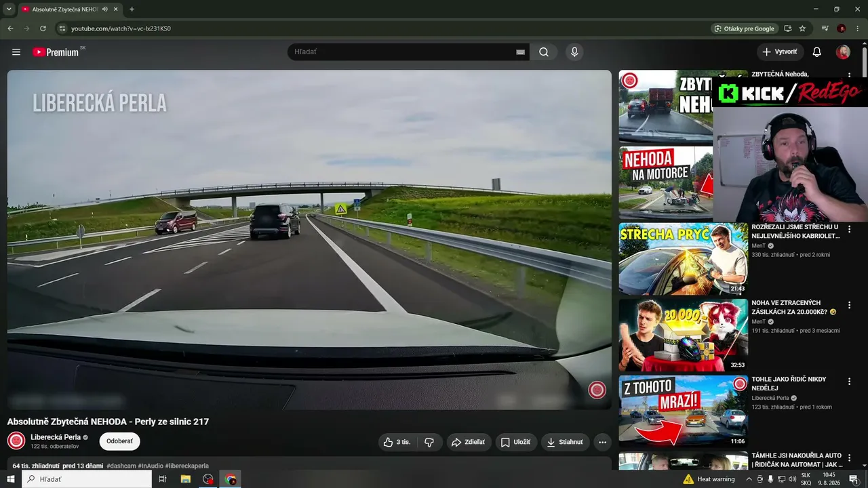This screenshot has height=488, width=868.
Task: Open File Explorer from the taskbar
Action: [185, 479]
